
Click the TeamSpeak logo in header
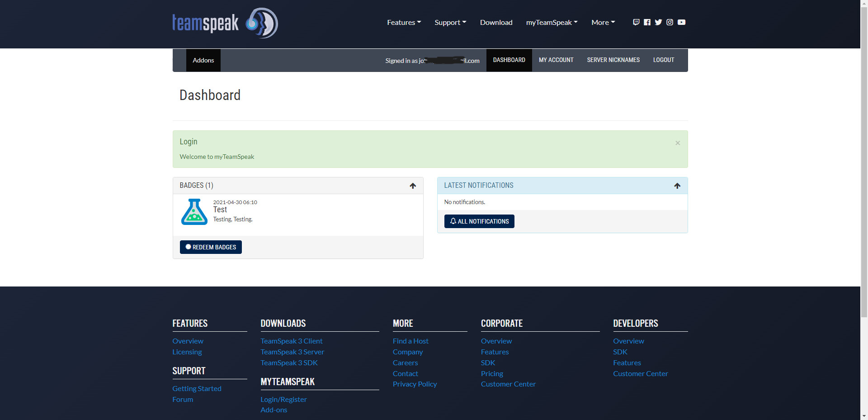(x=225, y=23)
